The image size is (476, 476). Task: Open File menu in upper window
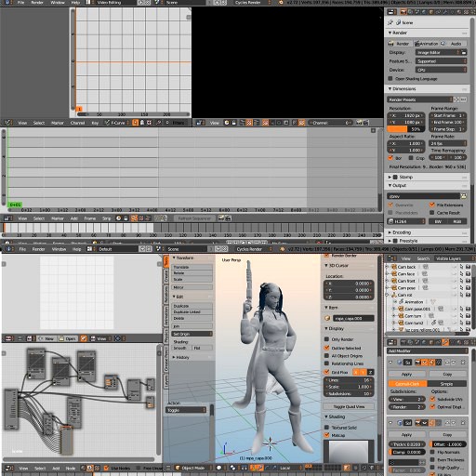point(20,3)
